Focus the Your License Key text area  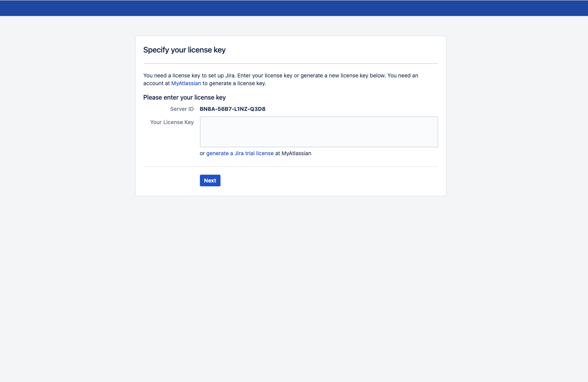pos(319,132)
